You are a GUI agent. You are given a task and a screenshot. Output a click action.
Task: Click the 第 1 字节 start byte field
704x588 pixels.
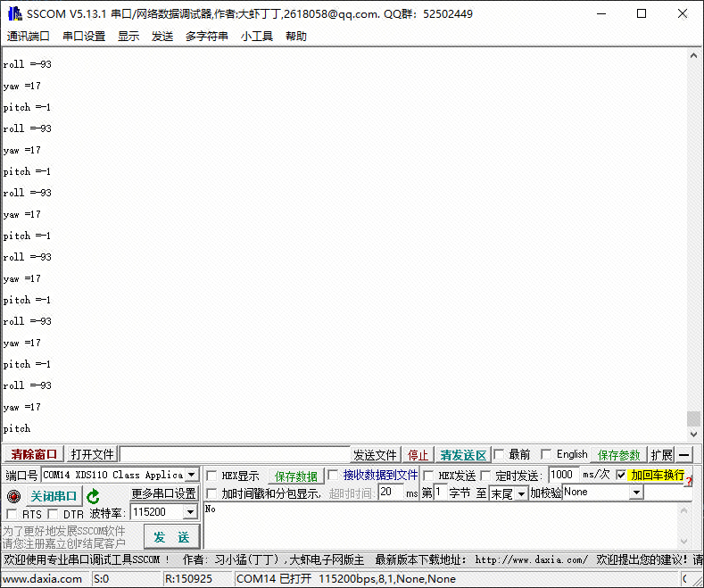click(440, 493)
